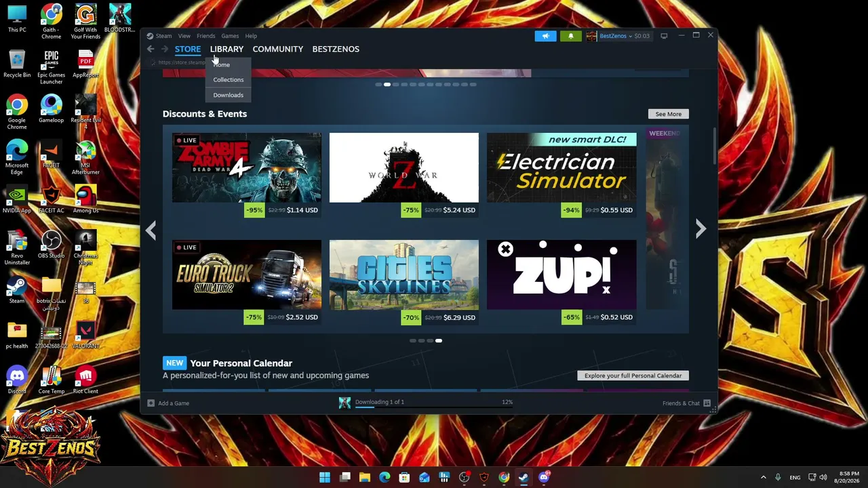Open the downloading game icon in footer
The width and height of the screenshot is (868, 488).
point(344,403)
